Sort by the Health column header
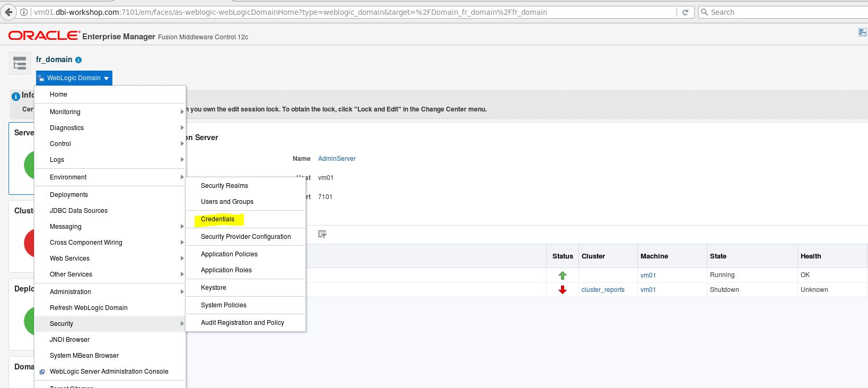The height and width of the screenshot is (388, 868). click(833, 256)
